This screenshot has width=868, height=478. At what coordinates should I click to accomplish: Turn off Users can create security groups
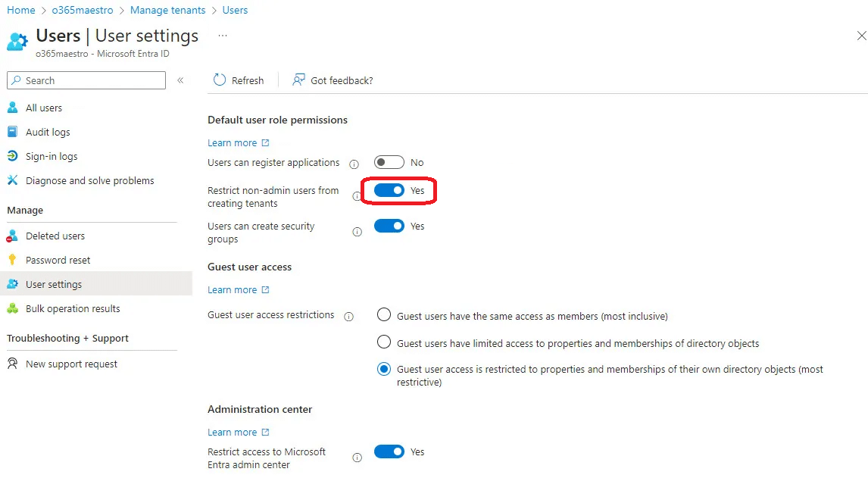click(x=389, y=226)
